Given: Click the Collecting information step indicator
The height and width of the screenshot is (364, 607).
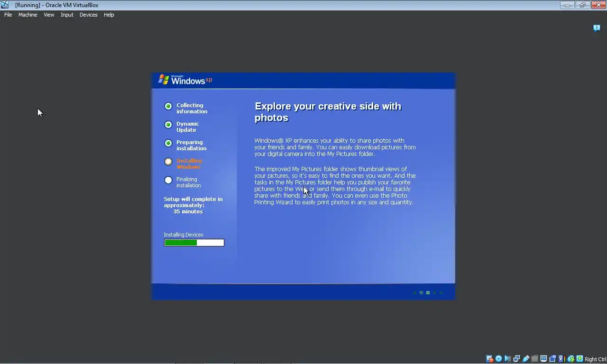Looking at the screenshot, I should click(168, 106).
